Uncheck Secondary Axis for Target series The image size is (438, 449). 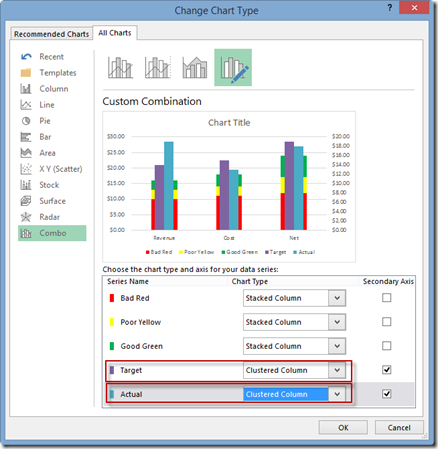(x=387, y=370)
